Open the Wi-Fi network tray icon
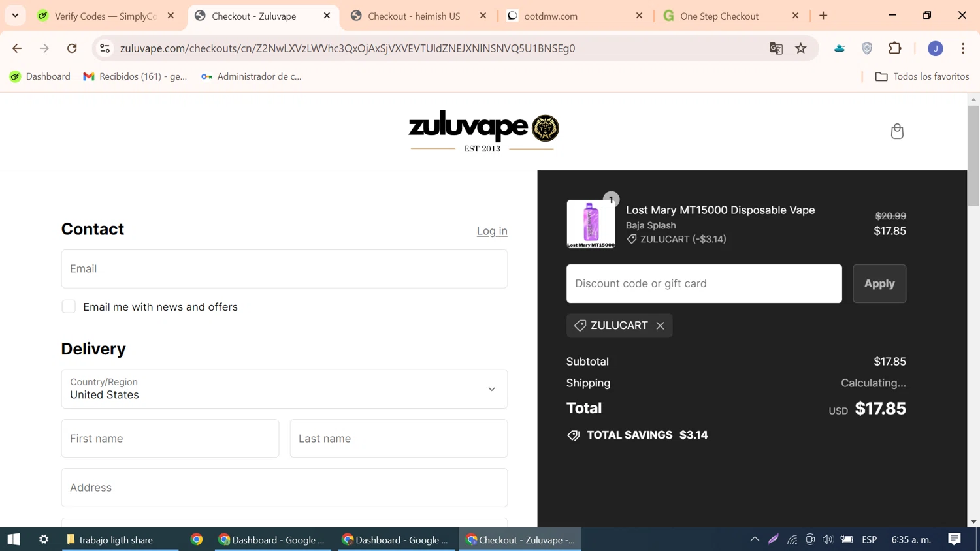 coord(792,539)
